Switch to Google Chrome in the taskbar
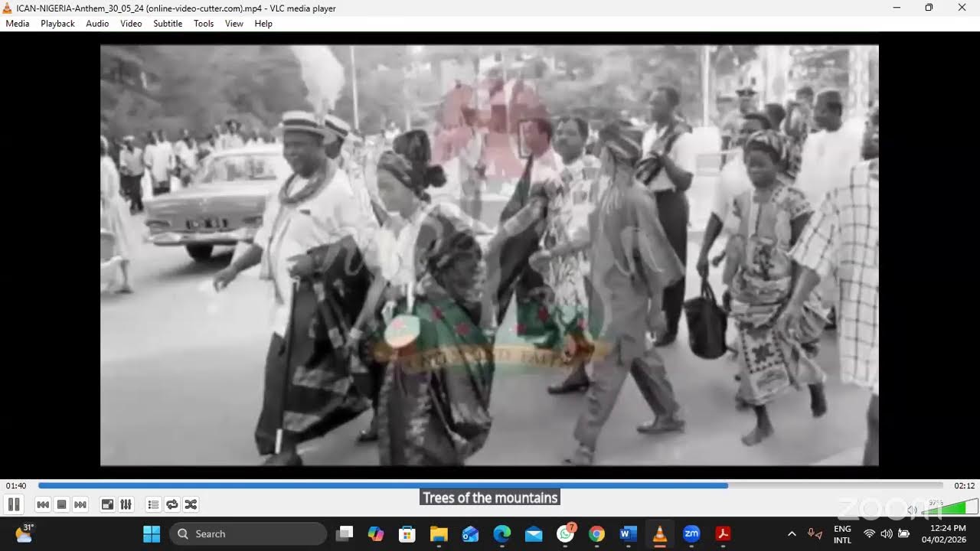Screen dimensions: 980x551 (596, 534)
